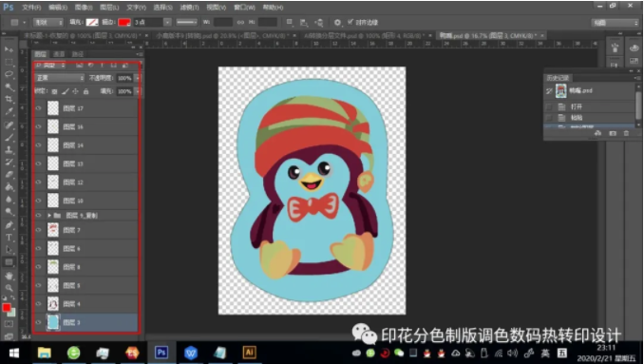Expand the 图层 9_复制 layer group
The width and height of the screenshot is (644, 364).
coord(49,216)
